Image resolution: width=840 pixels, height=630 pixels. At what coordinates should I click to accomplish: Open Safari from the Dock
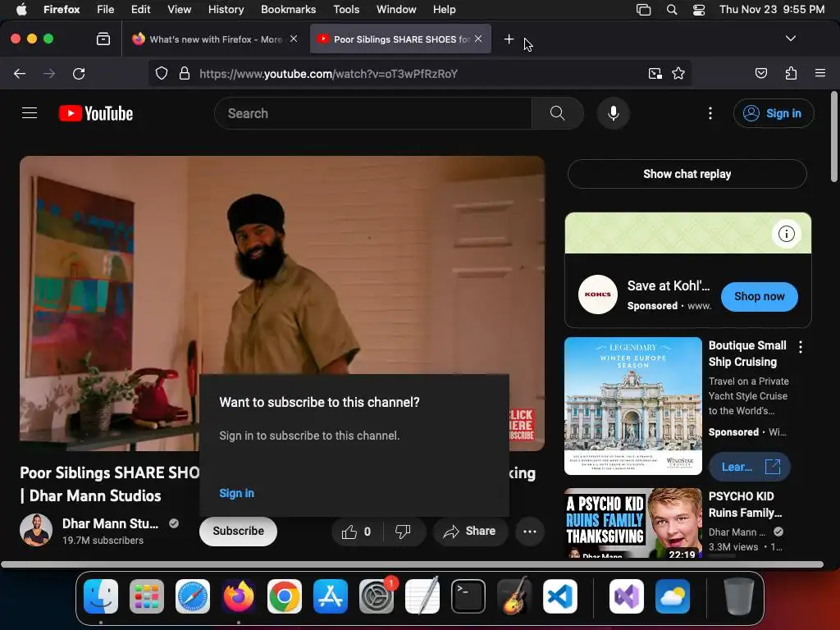(192, 596)
